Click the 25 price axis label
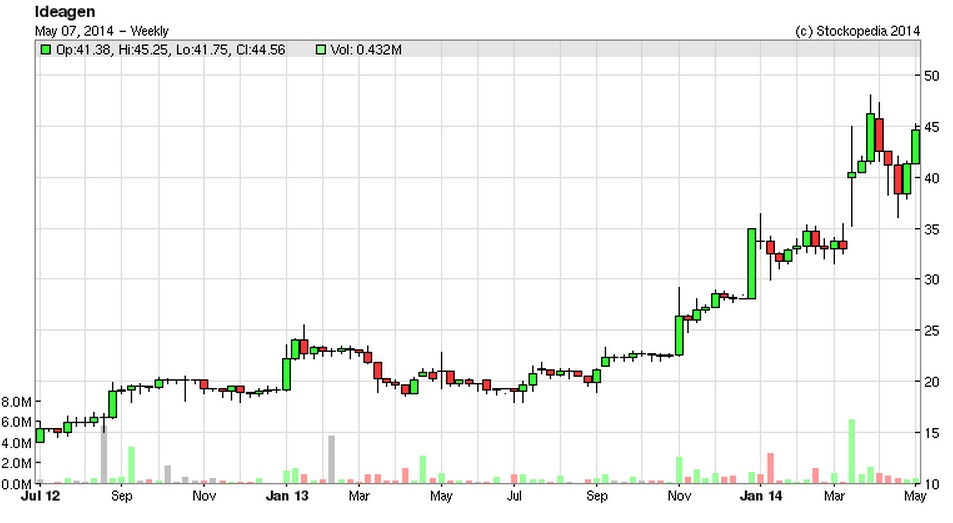 [x=931, y=330]
